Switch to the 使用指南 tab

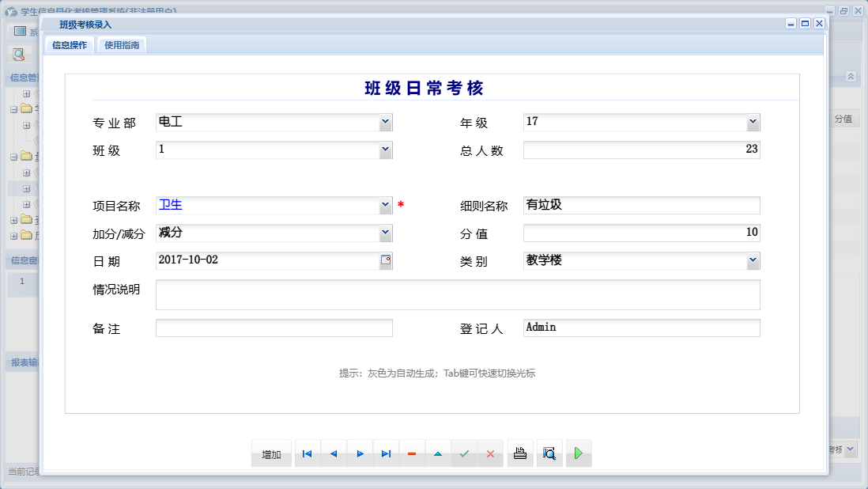tap(121, 45)
